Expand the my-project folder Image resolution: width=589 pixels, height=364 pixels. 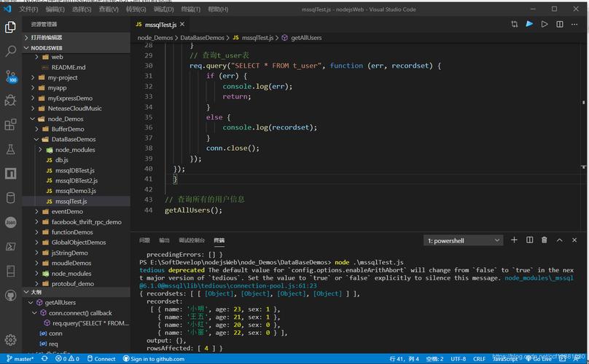tap(33, 78)
